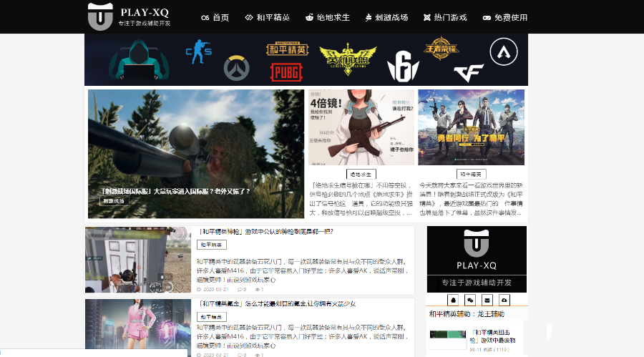Open the QQ contact icon in sidebar

(452, 300)
